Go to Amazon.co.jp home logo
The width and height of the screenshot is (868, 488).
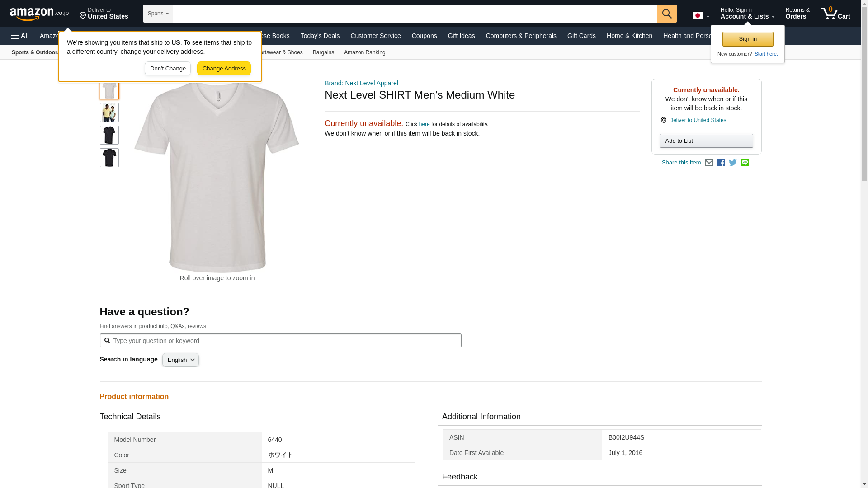(39, 14)
